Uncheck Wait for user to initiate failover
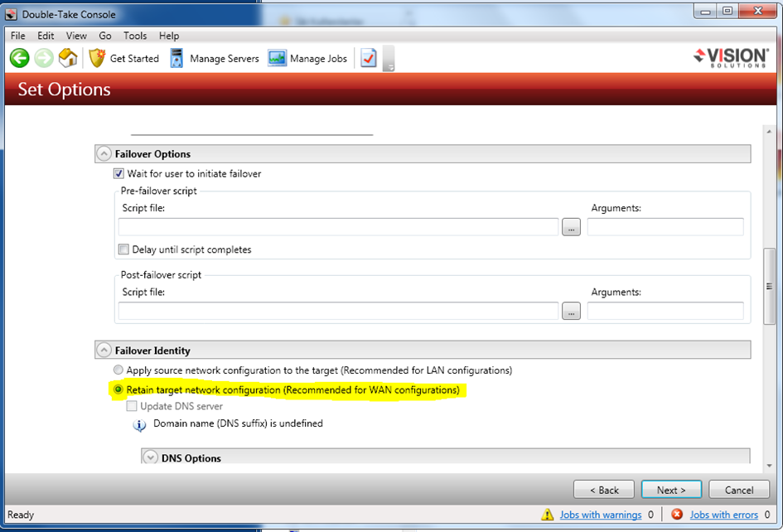The width and height of the screenshot is (783, 532). click(118, 174)
